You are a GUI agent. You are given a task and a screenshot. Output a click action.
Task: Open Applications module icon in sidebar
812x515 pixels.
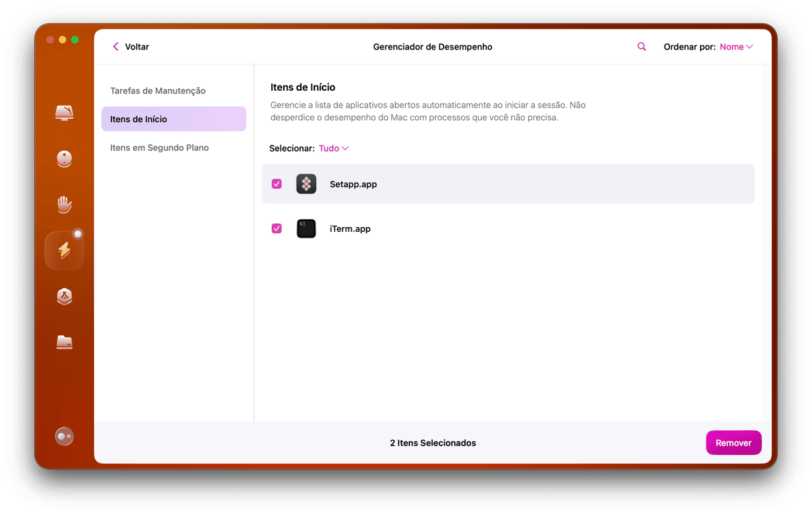pos(64,297)
